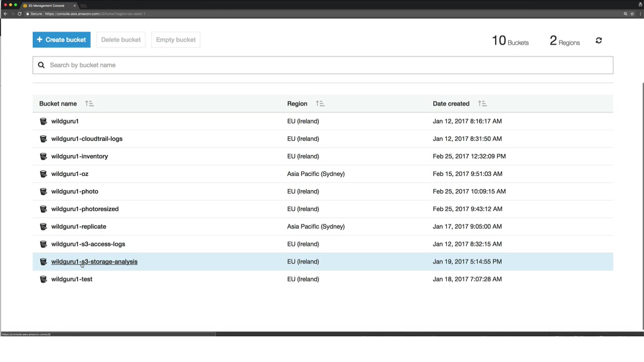Click the Date created column header

(451, 104)
